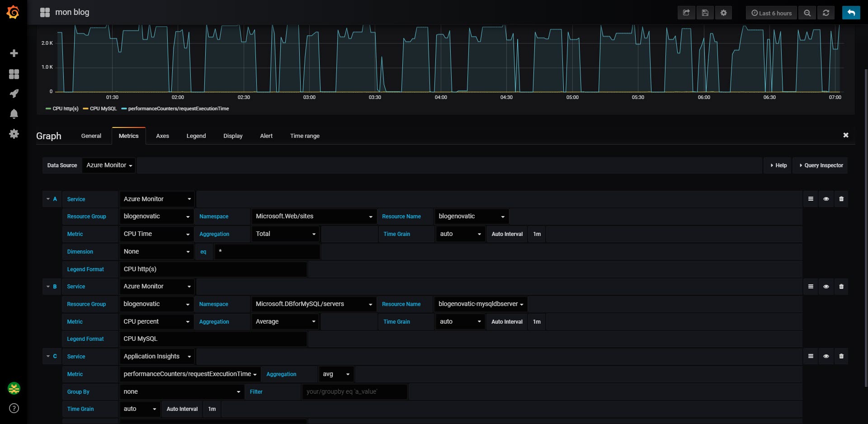Click the CPU MySQL legend format field
Image resolution: width=868 pixels, height=424 pixels.
(213, 339)
